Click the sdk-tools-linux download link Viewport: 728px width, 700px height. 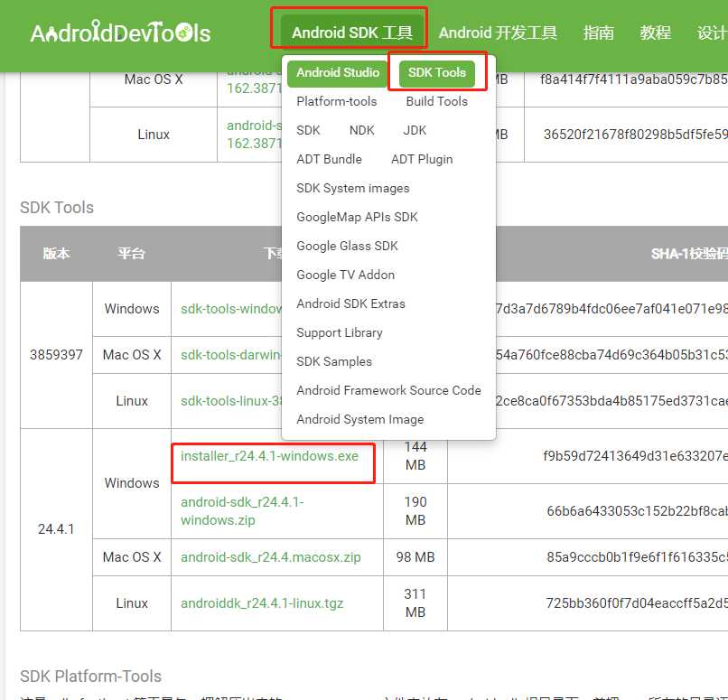pyautogui.click(x=230, y=401)
